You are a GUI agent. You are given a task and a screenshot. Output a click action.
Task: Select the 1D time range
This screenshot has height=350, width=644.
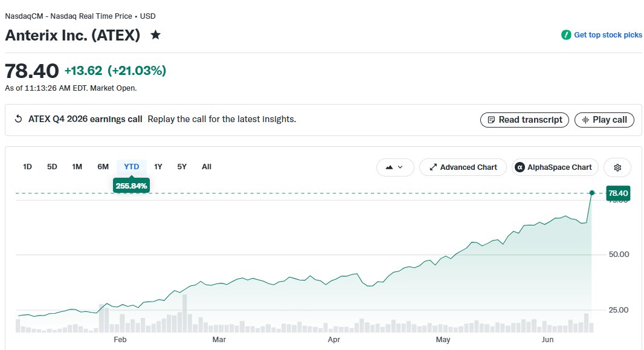[27, 167]
